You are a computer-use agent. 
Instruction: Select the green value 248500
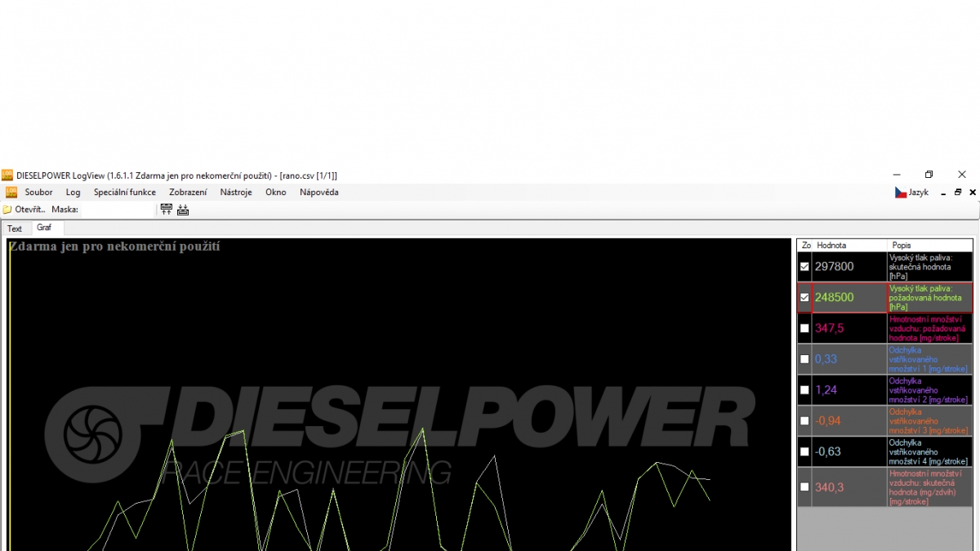pyautogui.click(x=835, y=297)
